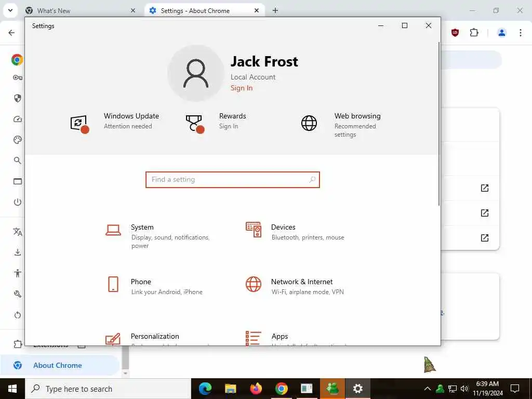Image resolution: width=532 pixels, height=399 pixels.
Task: Click the Windows Update status icon
Action: [x=79, y=124]
